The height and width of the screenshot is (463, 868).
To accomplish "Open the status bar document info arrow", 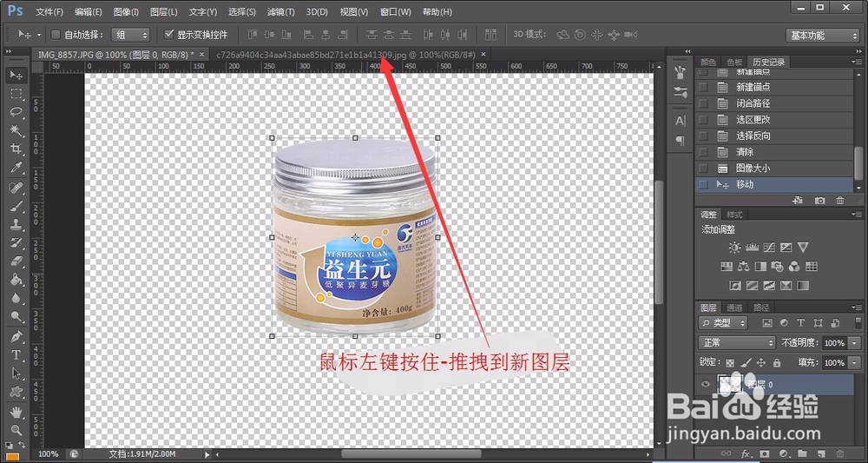I will coord(207,454).
